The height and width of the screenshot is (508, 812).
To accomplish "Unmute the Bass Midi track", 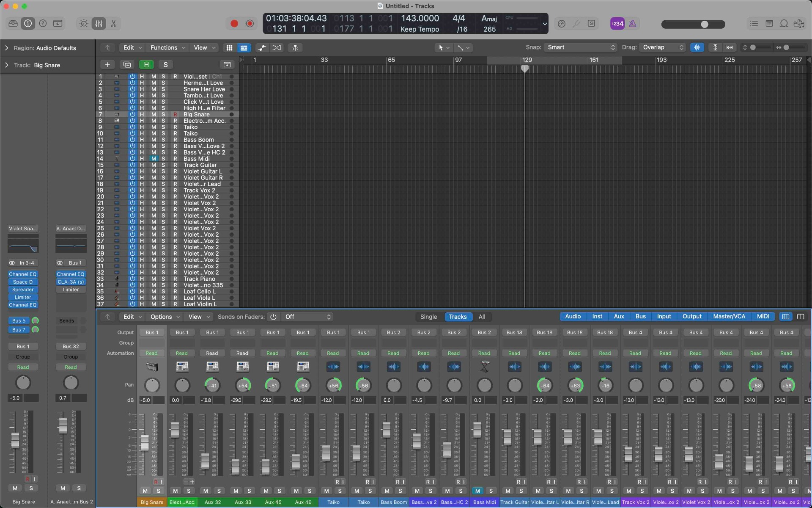I will 154,159.
